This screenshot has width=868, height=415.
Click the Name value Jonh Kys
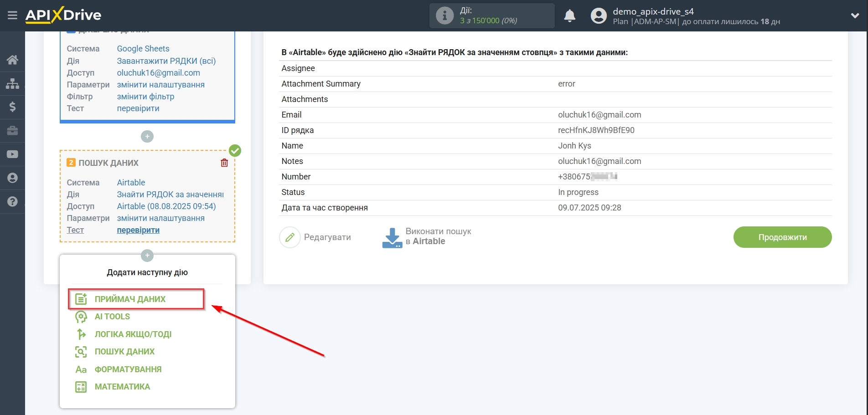[574, 146]
